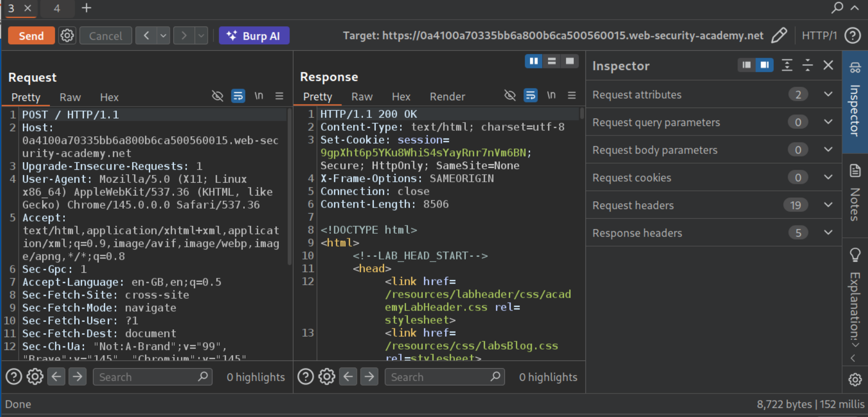Viewport: 868px width, 417px height.
Task: Send the HTTP request
Action: point(31,36)
